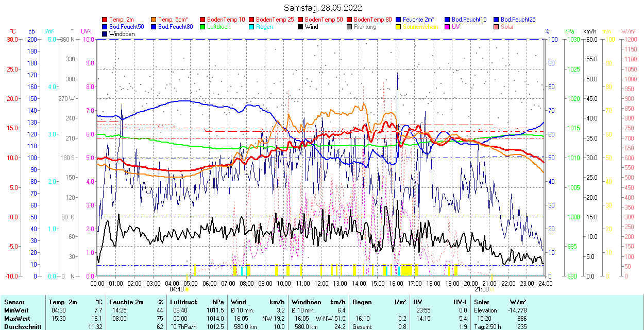Screen dimensions: 644x330
Task: Click the 04:49 sunrise marker
Action: pos(177,289)
